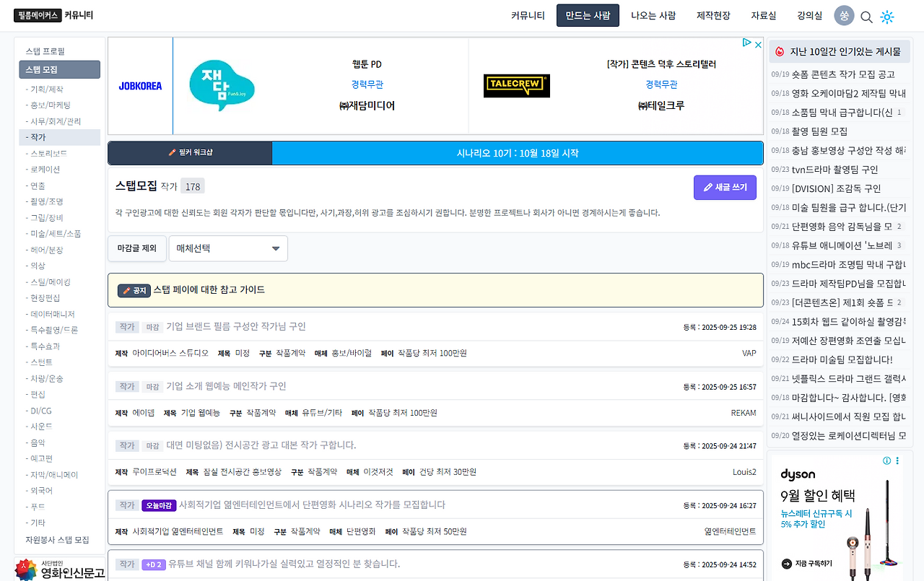Viewport: 924px width, 581px height.
Task: Toggle the 마감글 제외 filter
Action: 136,248
